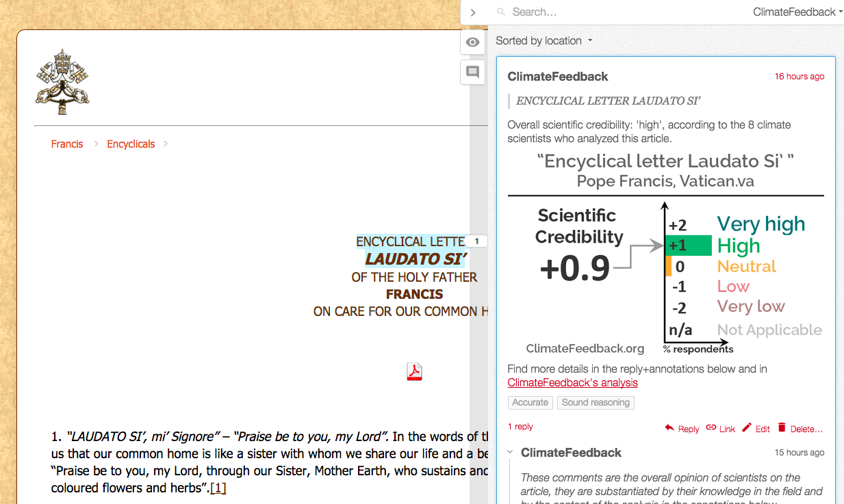
Task: Go to the Francis breadcrumb
Action: click(x=67, y=144)
